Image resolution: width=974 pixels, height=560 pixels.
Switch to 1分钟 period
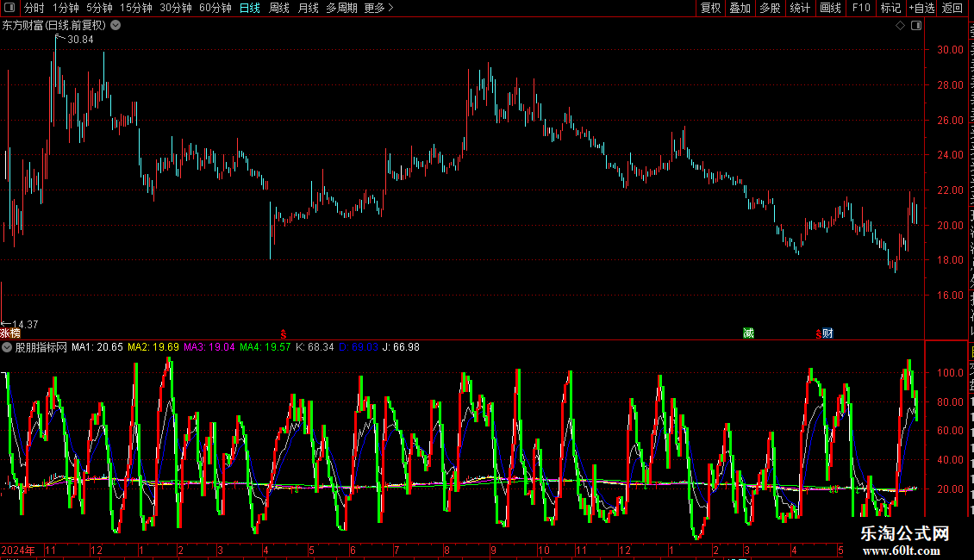pos(66,8)
